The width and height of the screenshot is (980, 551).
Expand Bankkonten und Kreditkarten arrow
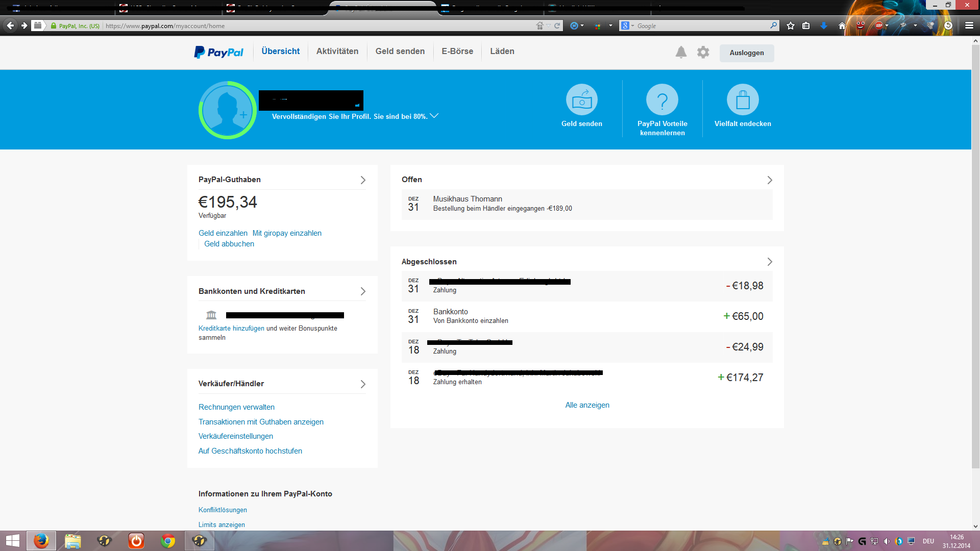pos(363,291)
